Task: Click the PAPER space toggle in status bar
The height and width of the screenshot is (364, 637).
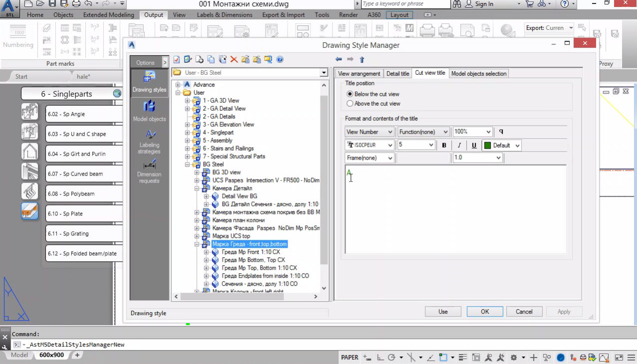Action: [x=349, y=358]
